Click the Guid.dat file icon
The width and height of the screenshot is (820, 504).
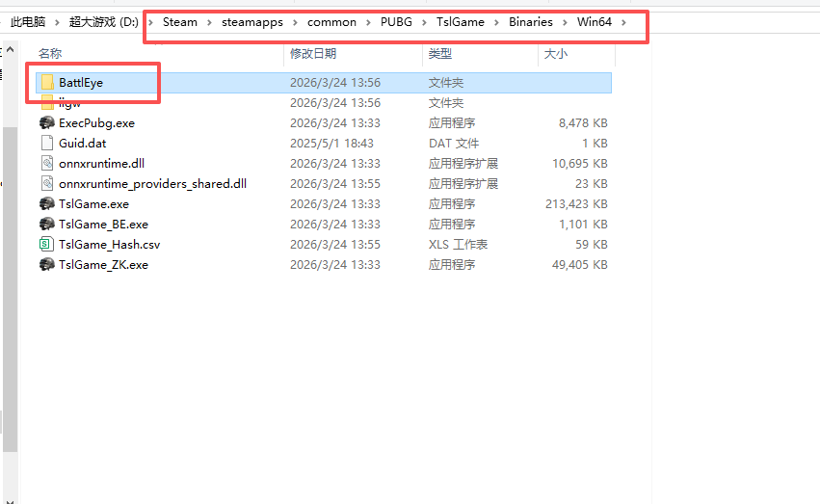[47, 144]
